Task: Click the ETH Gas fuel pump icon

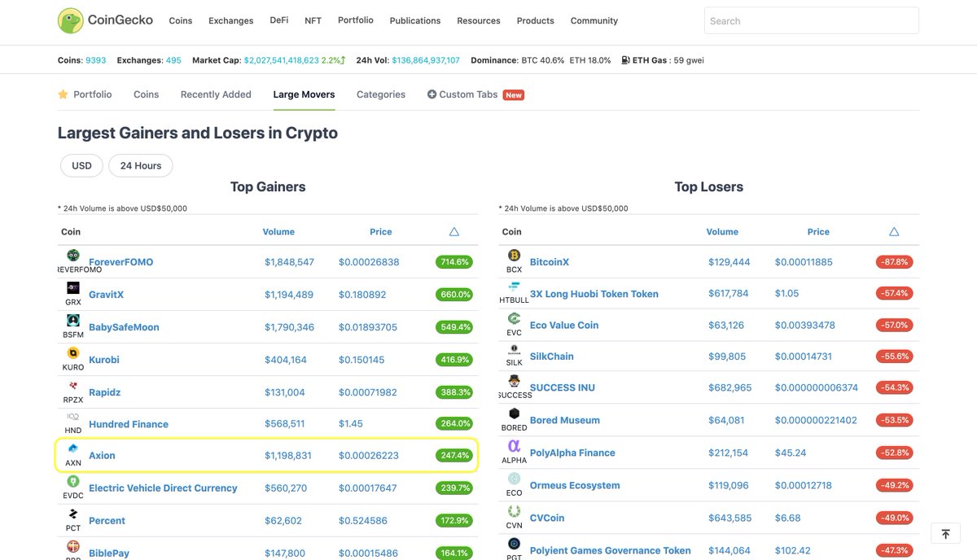Action: tap(624, 59)
